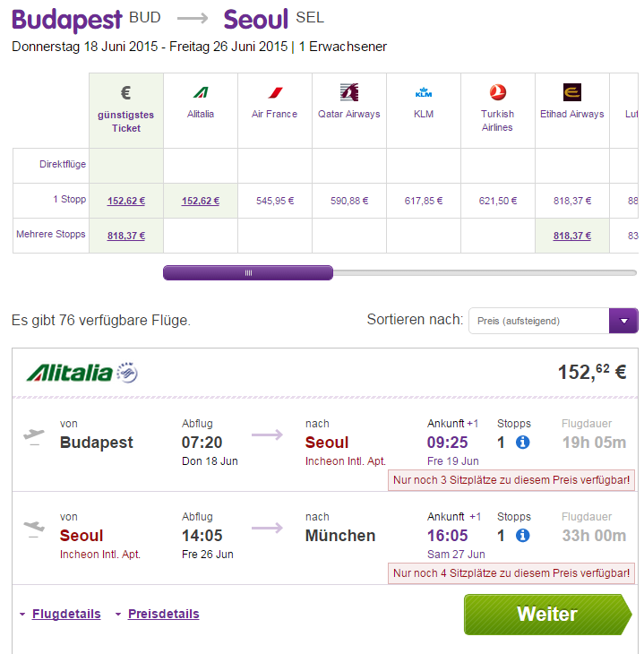This screenshot has width=644, height=654.
Task: Click the Mehrere Stopps row label
Action: pos(51,235)
